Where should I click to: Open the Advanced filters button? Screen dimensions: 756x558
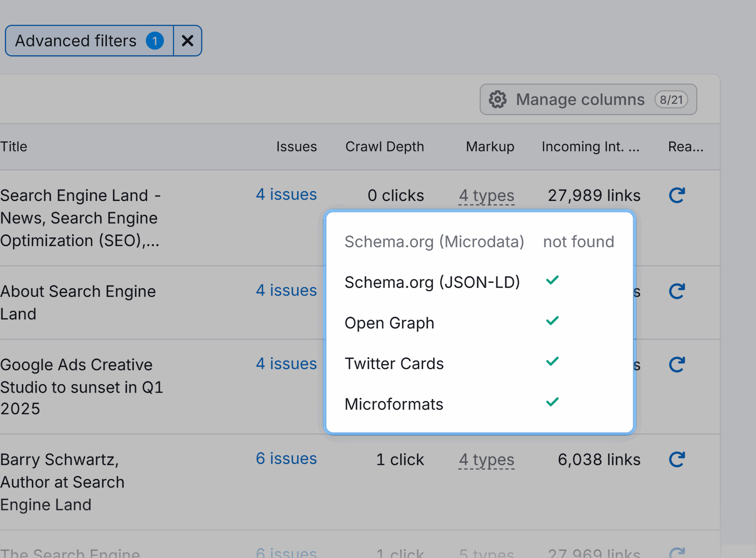pos(89,41)
